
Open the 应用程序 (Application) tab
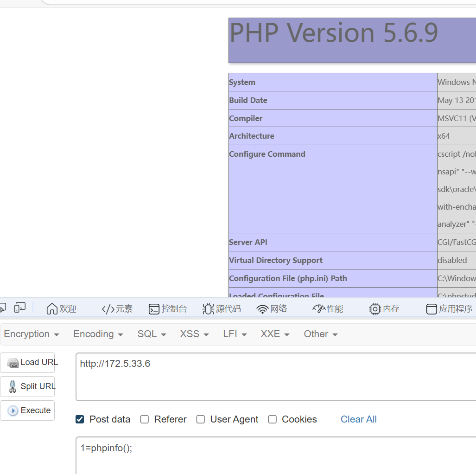pyautogui.click(x=449, y=309)
